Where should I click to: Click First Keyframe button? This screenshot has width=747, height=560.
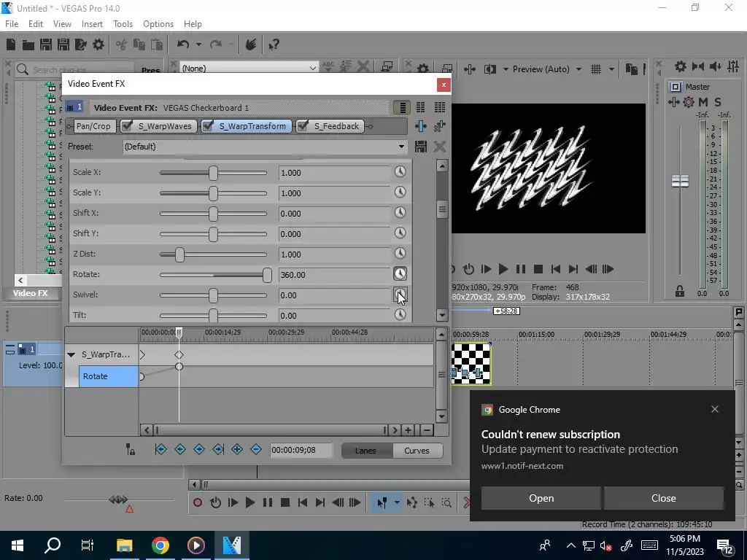(161, 449)
